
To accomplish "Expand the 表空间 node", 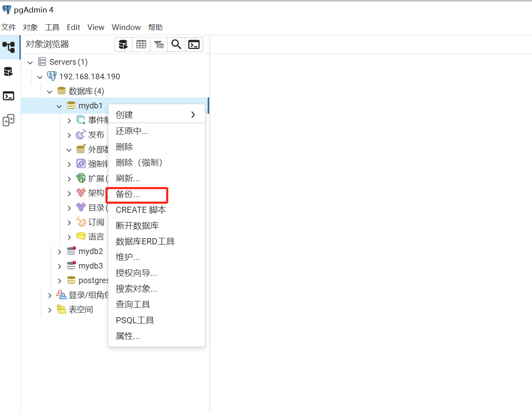I will pyautogui.click(x=49, y=310).
